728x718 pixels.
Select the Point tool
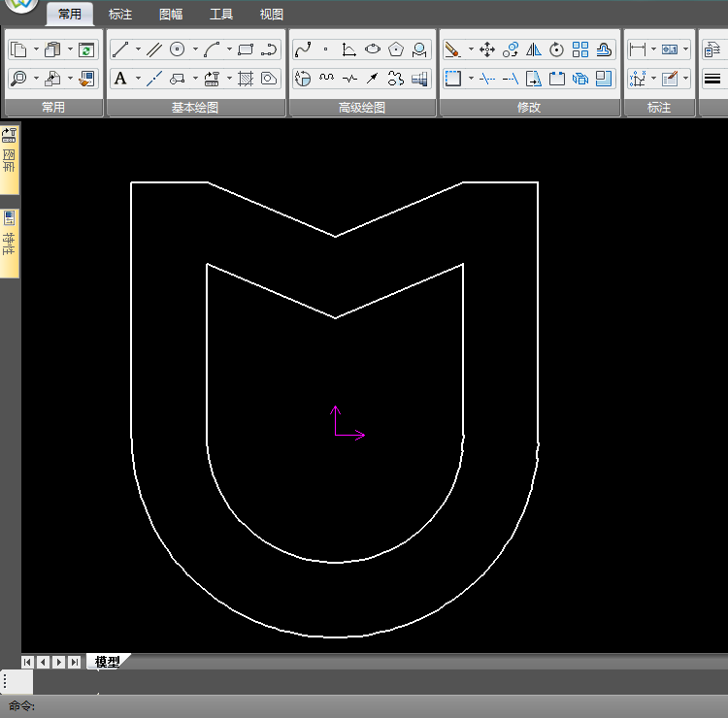pos(326,49)
